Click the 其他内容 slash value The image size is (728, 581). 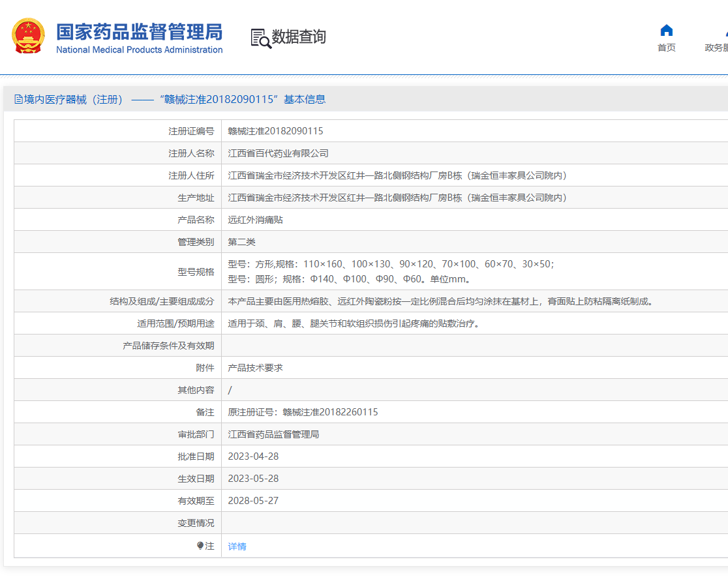[230, 391]
